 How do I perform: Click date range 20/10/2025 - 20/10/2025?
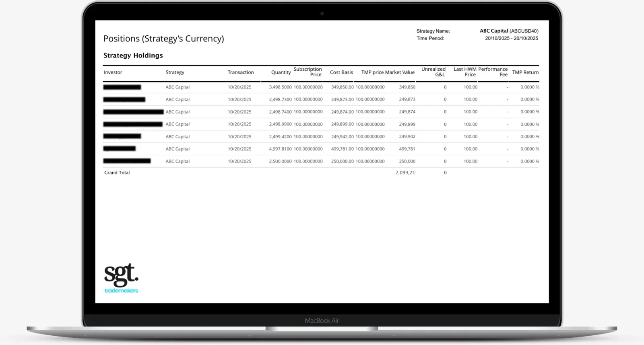pos(511,38)
